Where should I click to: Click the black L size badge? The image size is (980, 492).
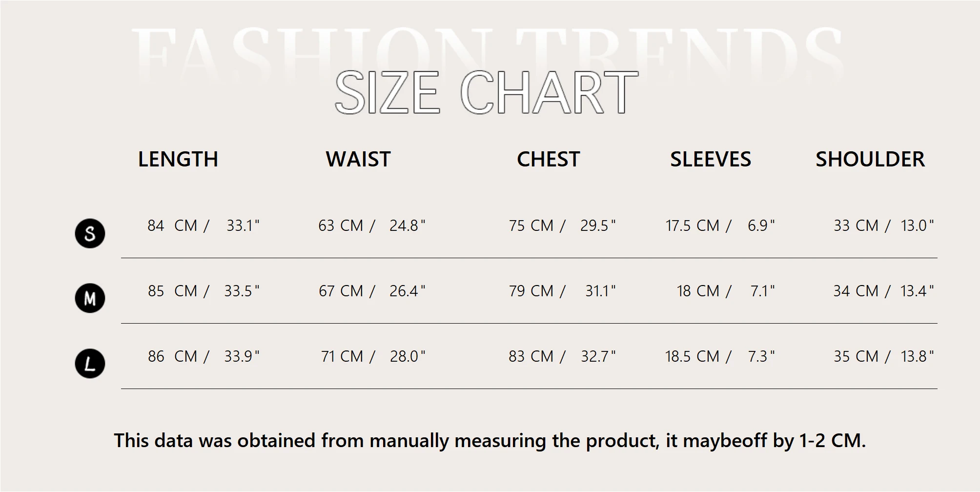(x=90, y=364)
